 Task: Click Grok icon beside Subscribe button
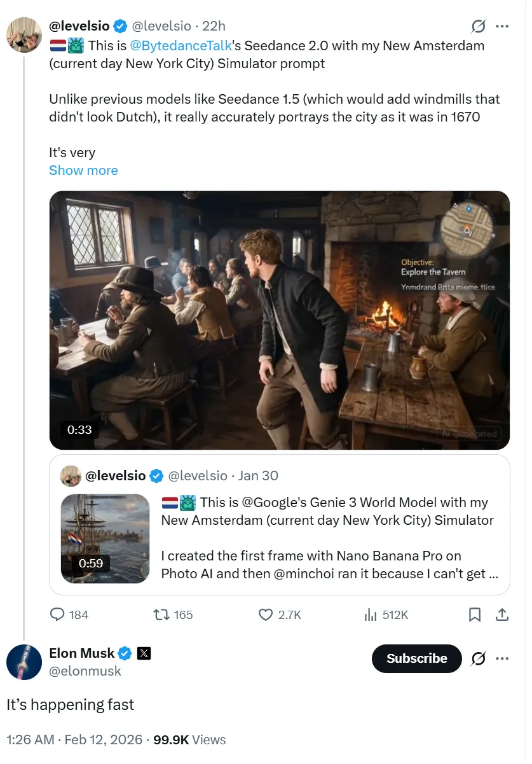pyautogui.click(x=479, y=658)
